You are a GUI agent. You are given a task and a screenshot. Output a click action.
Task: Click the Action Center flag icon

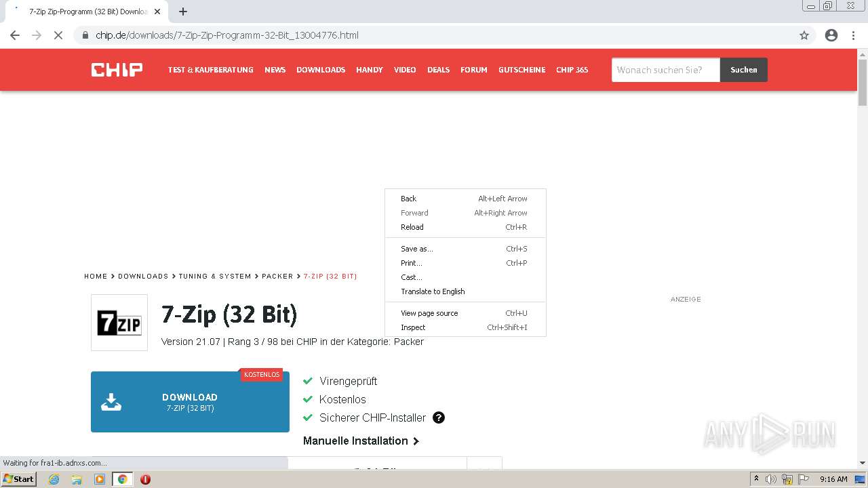tap(804, 479)
